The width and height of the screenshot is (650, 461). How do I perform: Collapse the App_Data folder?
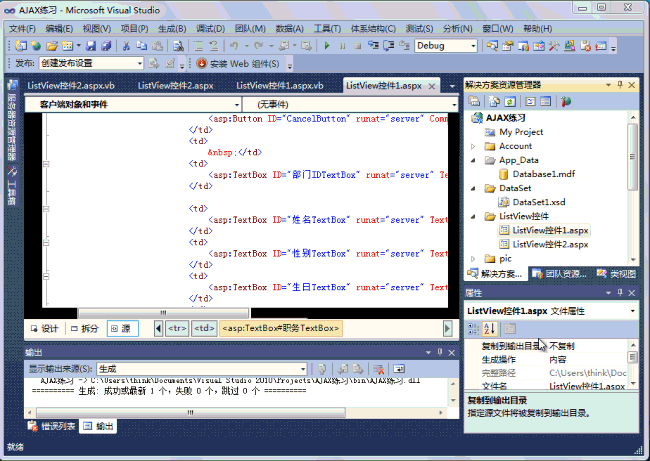(x=473, y=160)
